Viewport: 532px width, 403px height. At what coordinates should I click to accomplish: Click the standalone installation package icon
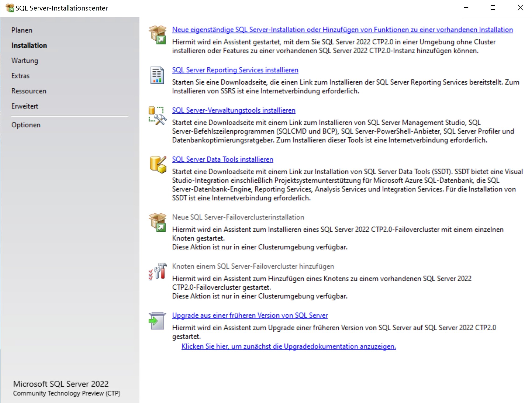tap(158, 35)
